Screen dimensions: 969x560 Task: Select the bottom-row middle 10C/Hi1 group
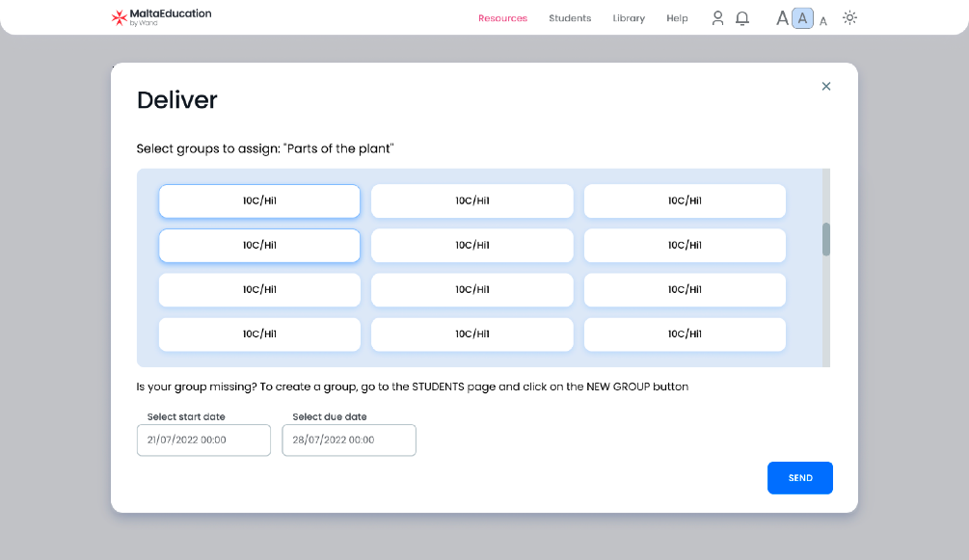pos(472,334)
